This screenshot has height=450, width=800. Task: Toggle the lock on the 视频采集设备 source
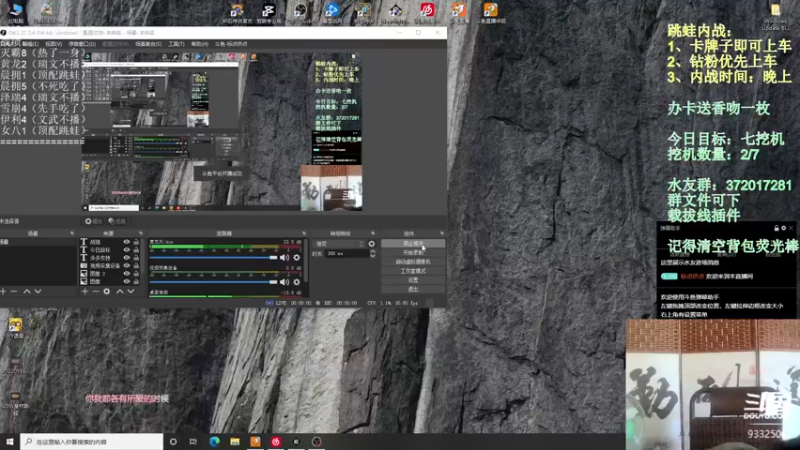136,266
